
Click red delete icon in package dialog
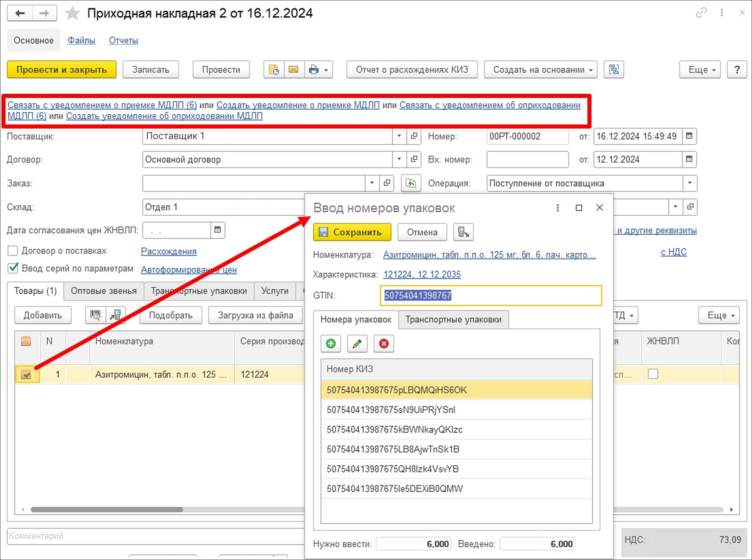(383, 344)
